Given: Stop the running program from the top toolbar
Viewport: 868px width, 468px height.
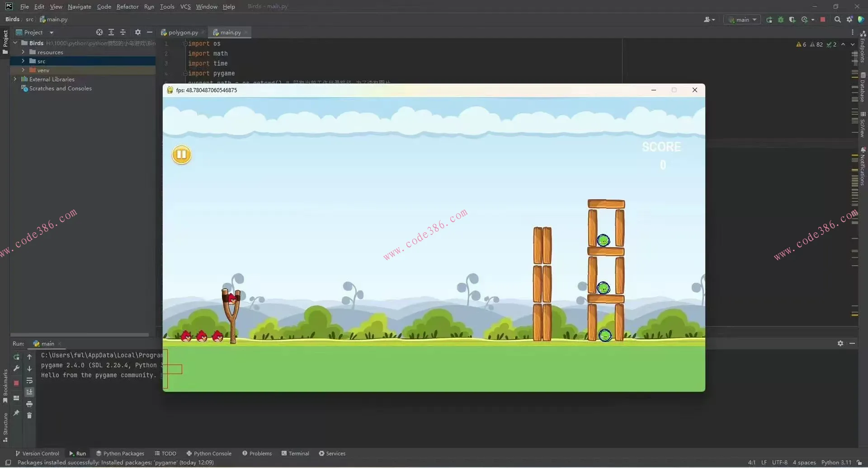Looking at the screenshot, I should click(823, 20).
